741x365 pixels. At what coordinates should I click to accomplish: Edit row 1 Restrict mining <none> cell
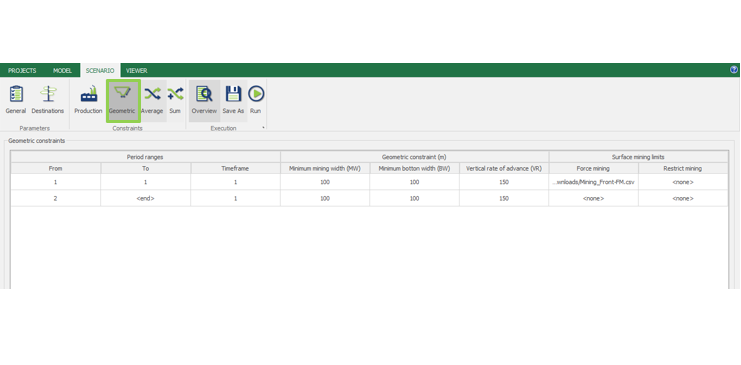tap(683, 182)
